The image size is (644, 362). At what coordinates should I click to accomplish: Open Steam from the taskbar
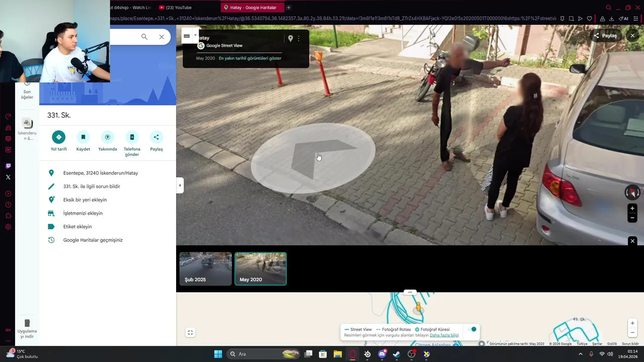tap(396, 354)
